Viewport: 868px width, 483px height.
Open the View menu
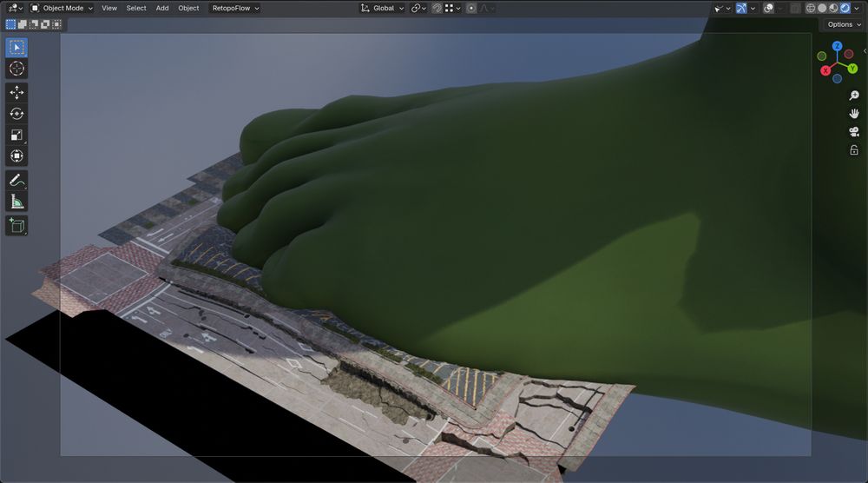[x=109, y=9]
